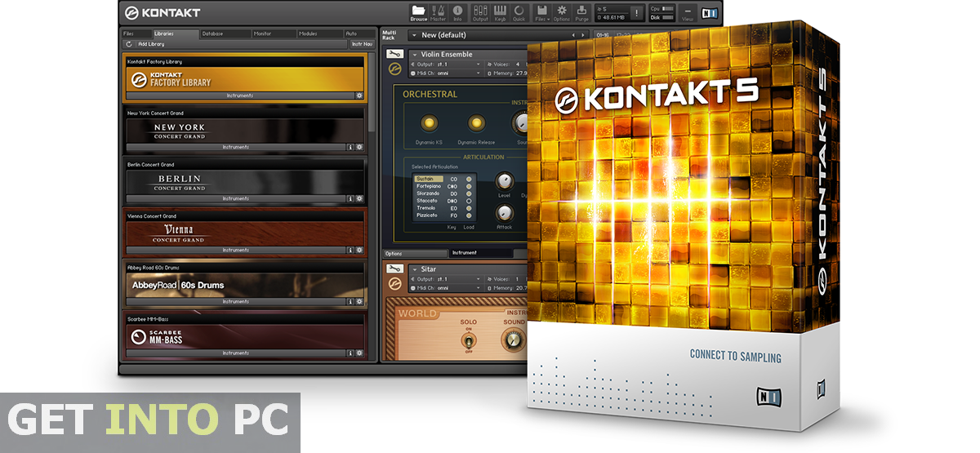
Task: Toggle the Keyb on-screen keyboard
Action: 500,12
